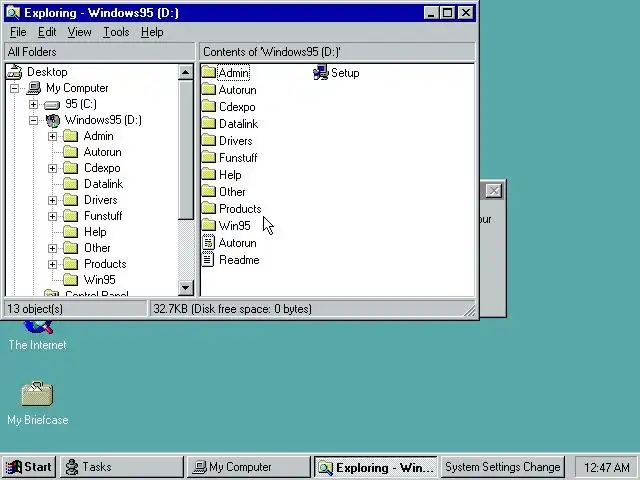Image resolution: width=640 pixels, height=480 pixels.
Task: Select My Briefcase desktop icon
Action: coord(37,393)
